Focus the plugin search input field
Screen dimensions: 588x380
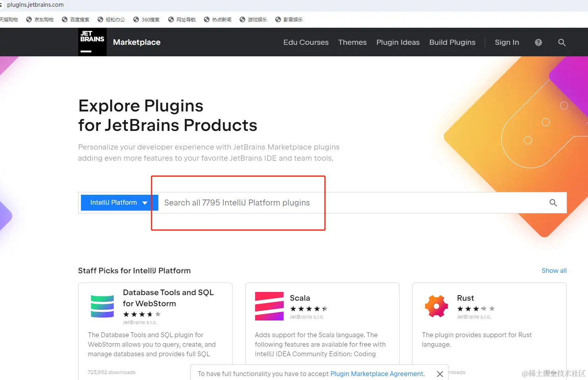349,203
